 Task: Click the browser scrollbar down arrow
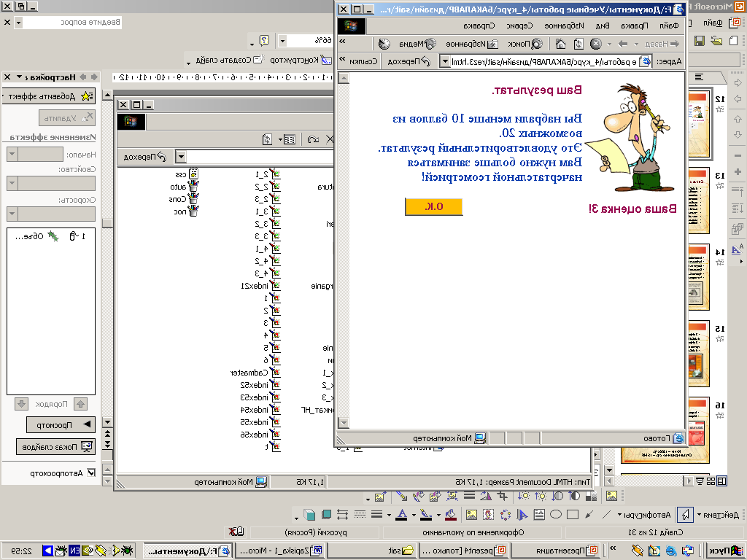tap(343, 422)
